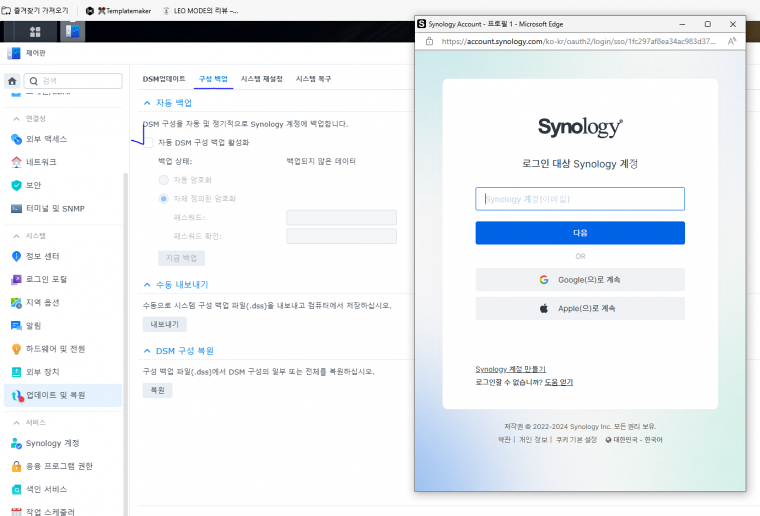Open 응용 프로그램 권한 lock icon
Image resolution: width=760 pixels, height=516 pixels.
coord(16,466)
